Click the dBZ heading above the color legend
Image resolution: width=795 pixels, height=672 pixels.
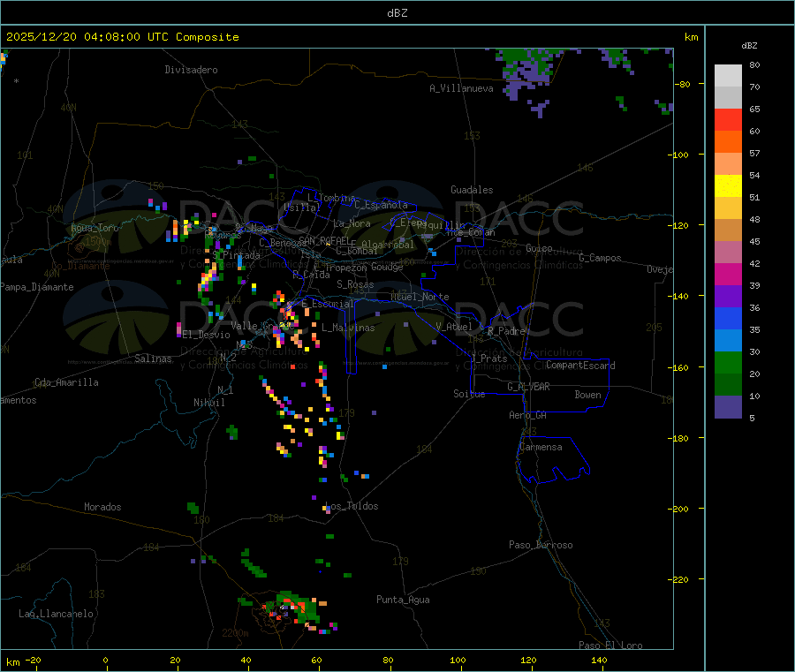pos(749,46)
